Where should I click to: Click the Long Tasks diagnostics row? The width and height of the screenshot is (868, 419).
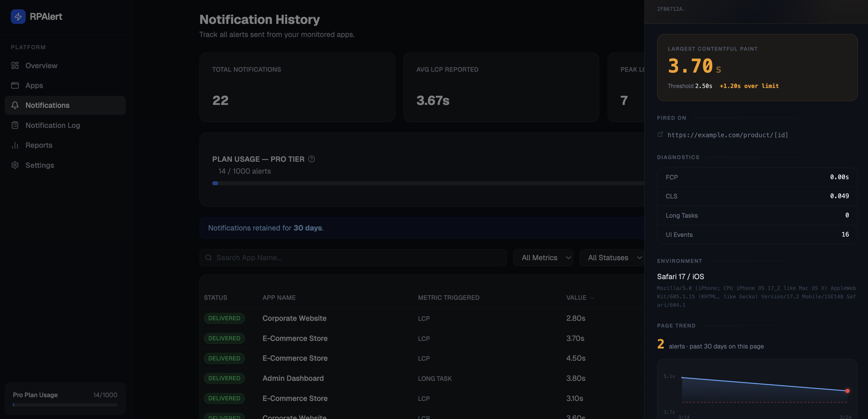[x=757, y=215]
